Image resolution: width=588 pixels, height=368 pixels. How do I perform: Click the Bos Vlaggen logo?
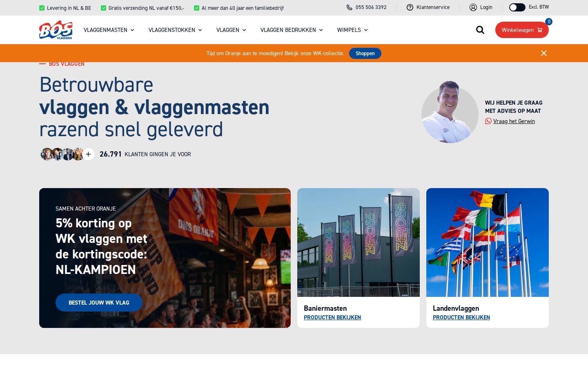point(56,30)
